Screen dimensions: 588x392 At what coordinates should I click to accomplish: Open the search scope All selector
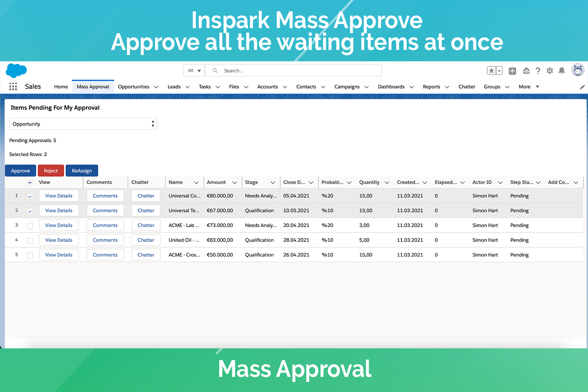[194, 71]
